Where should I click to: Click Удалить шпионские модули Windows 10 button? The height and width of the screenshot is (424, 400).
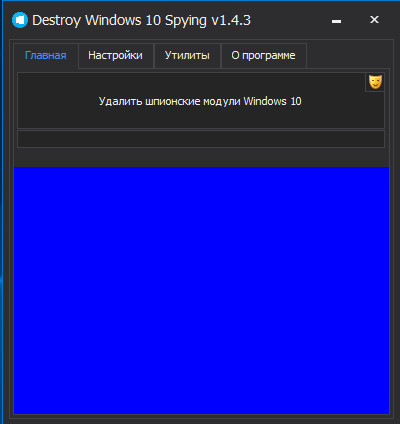click(201, 101)
